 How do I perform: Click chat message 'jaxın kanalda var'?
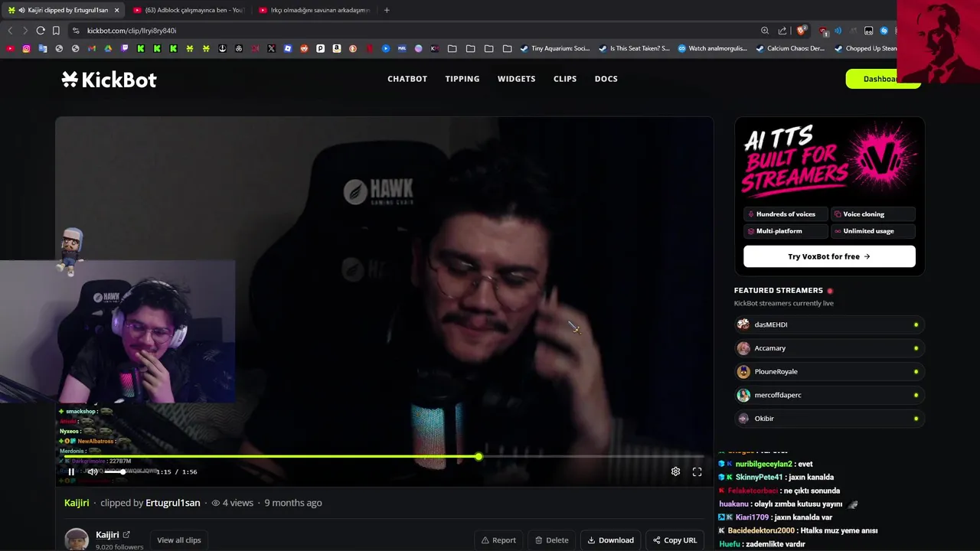pyautogui.click(x=803, y=517)
